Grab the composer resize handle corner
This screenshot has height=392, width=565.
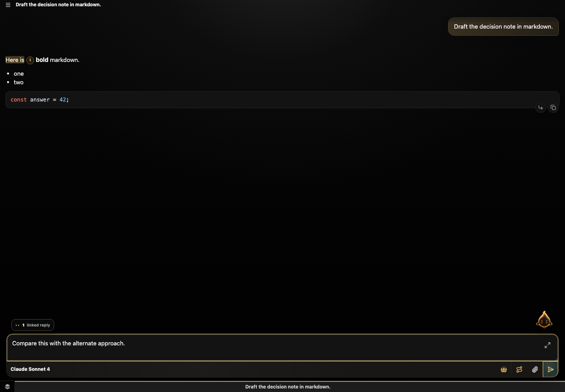[x=556, y=359]
